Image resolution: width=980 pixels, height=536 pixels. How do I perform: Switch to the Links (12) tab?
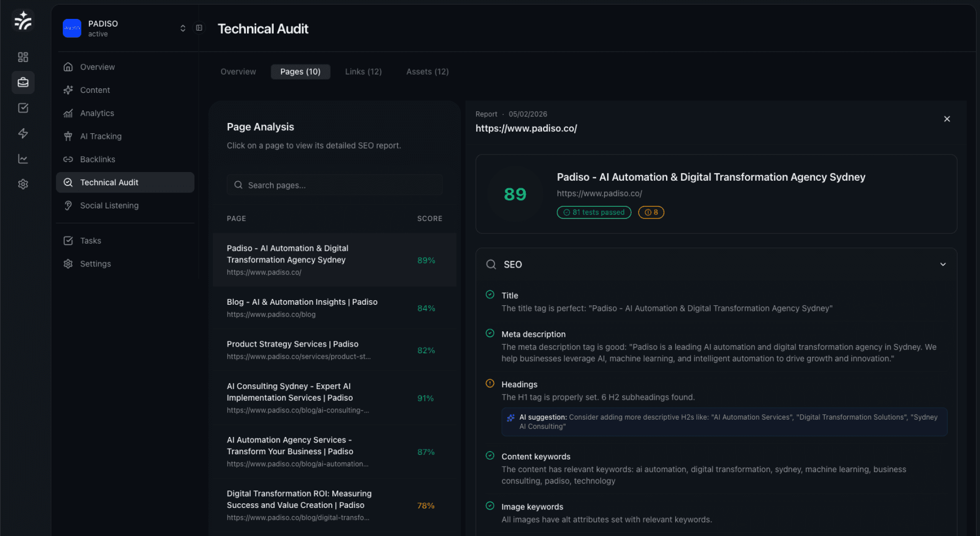tap(363, 71)
